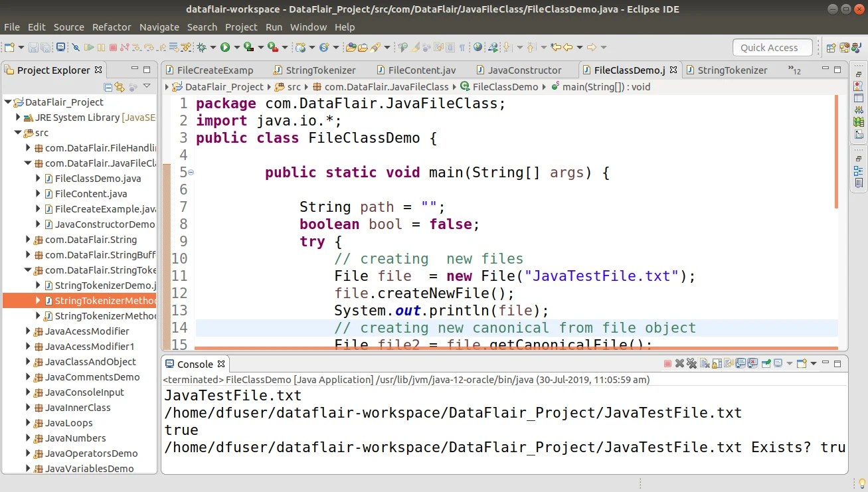Clear the Console output
The width and height of the screenshot is (868, 492).
[703, 363]
